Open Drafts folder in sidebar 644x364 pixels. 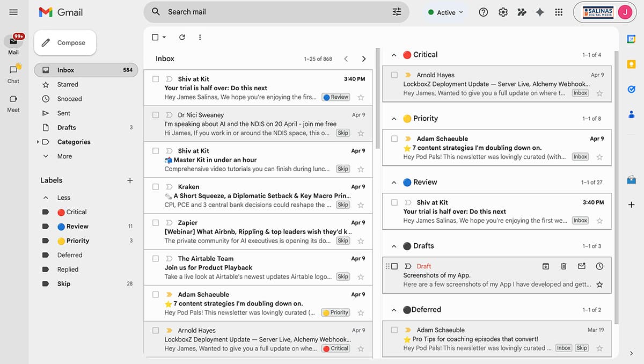tap(86, 127)
